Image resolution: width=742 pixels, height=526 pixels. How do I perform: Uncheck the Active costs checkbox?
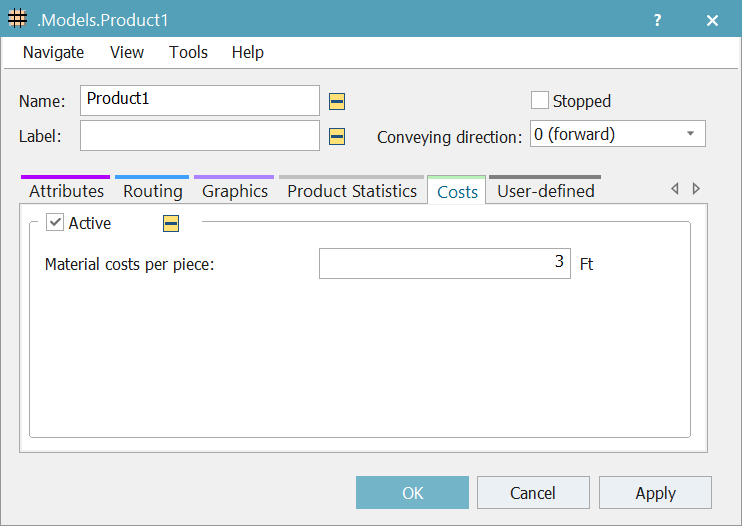tap(55, 223)
